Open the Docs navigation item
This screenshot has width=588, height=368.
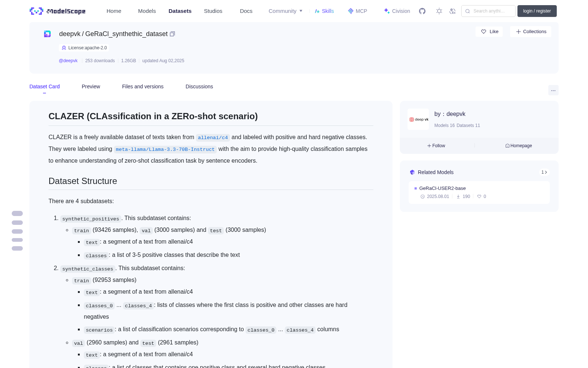tap(246, 11)
